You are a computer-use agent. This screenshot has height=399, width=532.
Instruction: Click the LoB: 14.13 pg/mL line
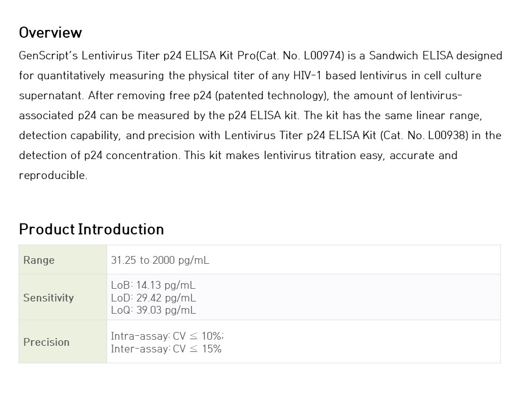point(153,285)
